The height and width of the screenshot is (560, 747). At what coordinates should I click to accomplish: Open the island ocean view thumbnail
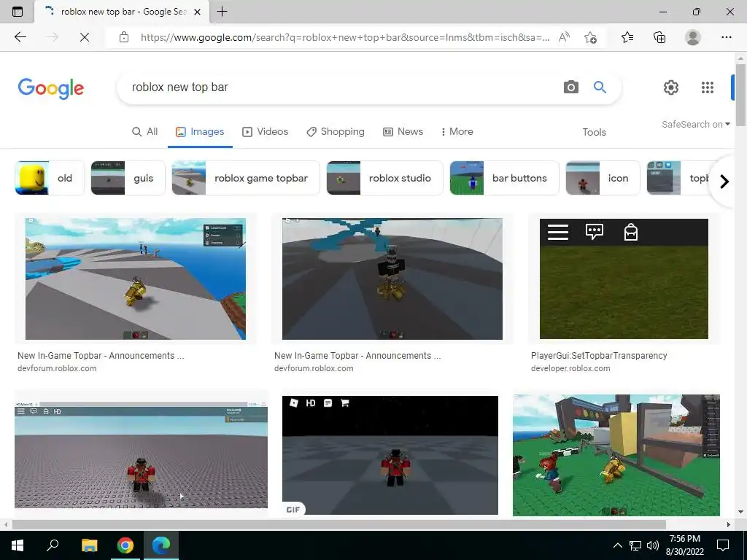[x=136, y=279]
